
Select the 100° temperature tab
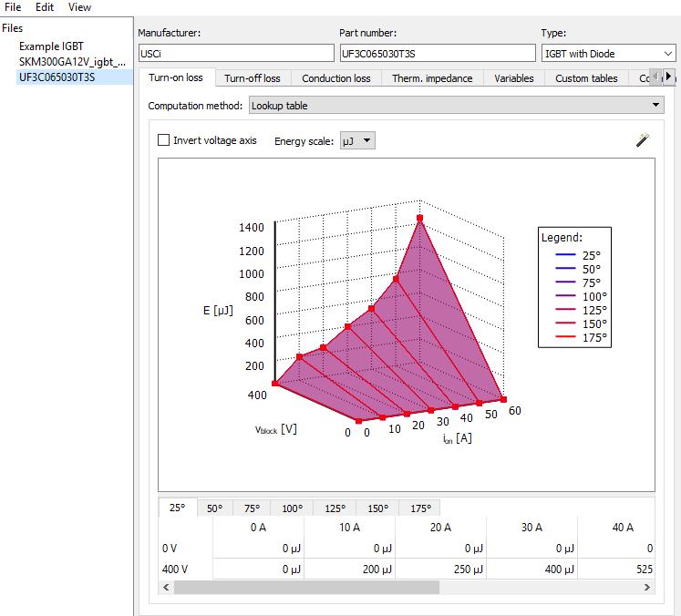pyautogui.click(x=292, y=508)
